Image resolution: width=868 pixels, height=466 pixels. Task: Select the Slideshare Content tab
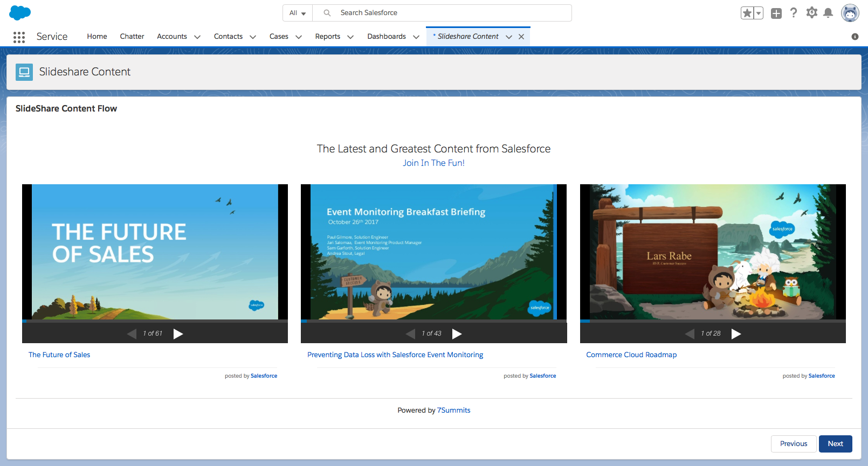pos(468,36)
